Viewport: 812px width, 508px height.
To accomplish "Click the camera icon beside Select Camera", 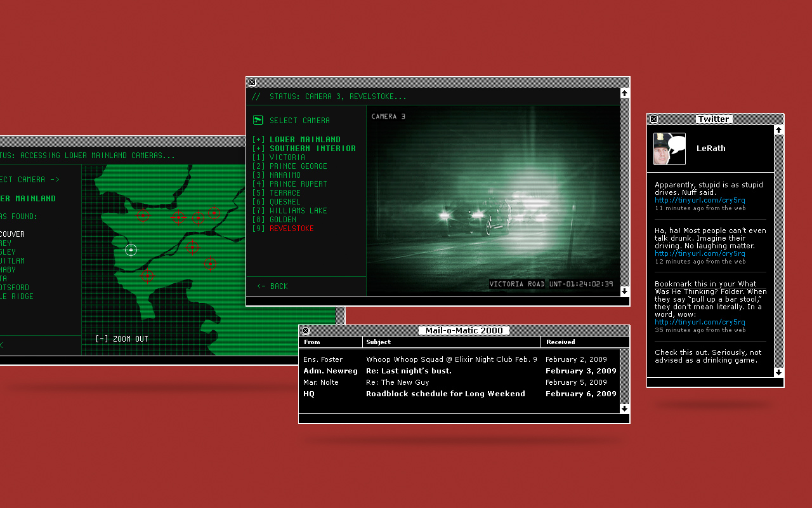I will 258,120.
